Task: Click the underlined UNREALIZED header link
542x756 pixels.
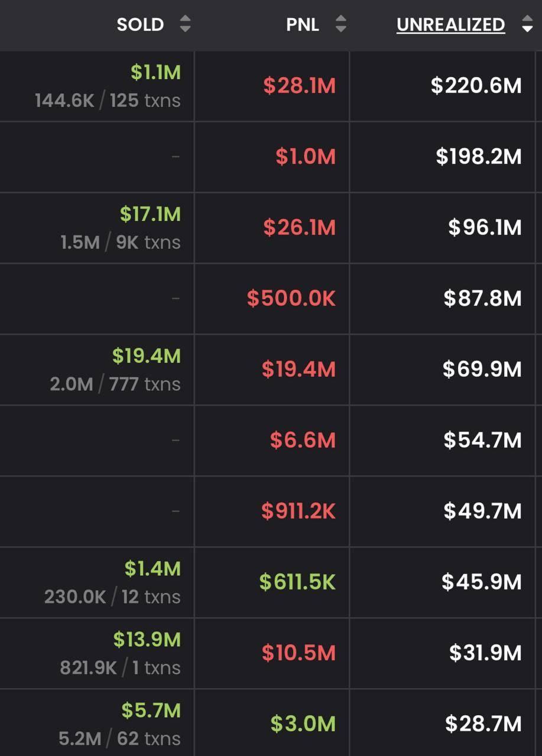Action: tap(450, 25)
